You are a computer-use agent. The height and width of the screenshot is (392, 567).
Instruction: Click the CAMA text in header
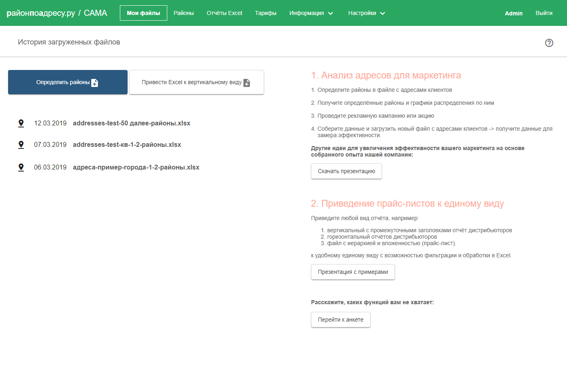pyautogui.click(x=96, y=13)
